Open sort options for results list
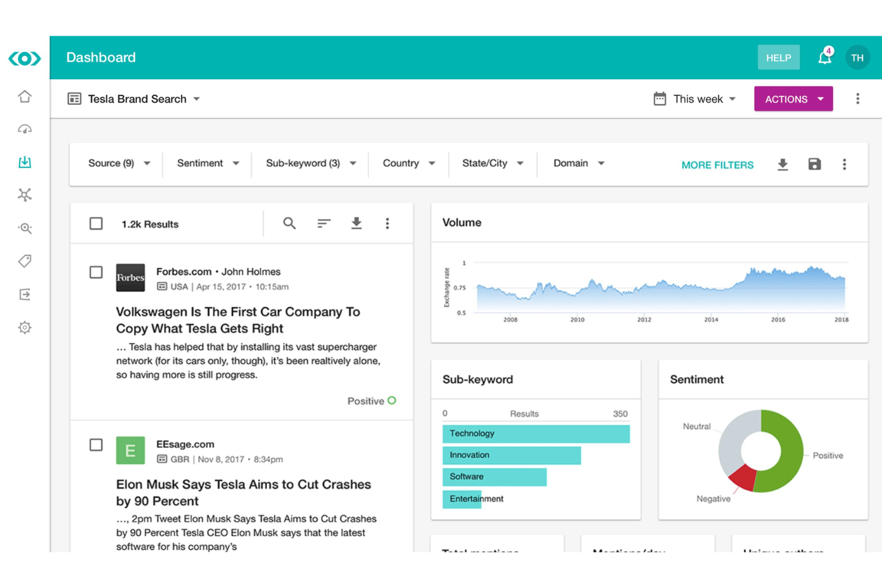The image size is (882, 588). click(x=324, y=223)
